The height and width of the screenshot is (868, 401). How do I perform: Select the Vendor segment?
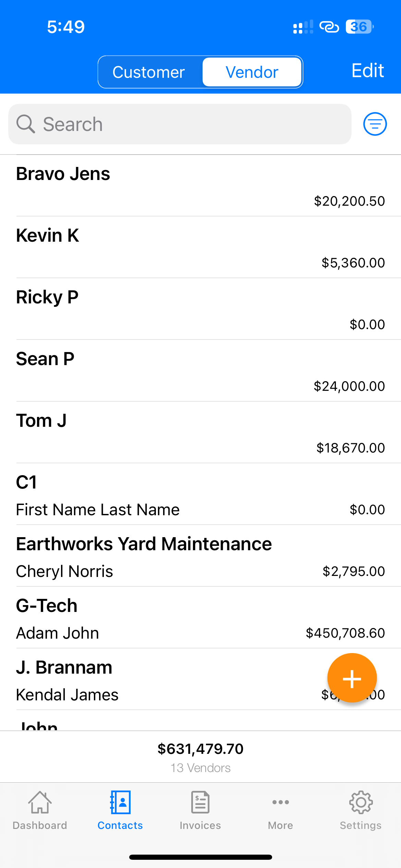(252, 72)
